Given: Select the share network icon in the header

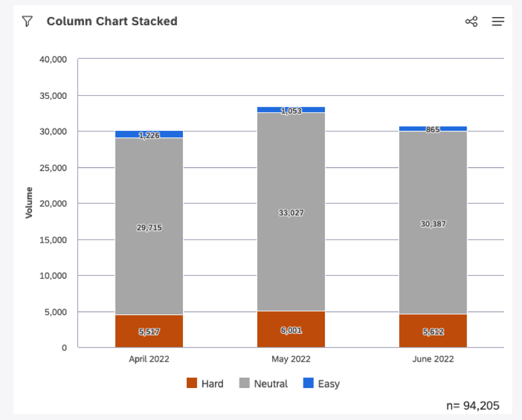Looking at the screenshot, I should pos(471,21).
